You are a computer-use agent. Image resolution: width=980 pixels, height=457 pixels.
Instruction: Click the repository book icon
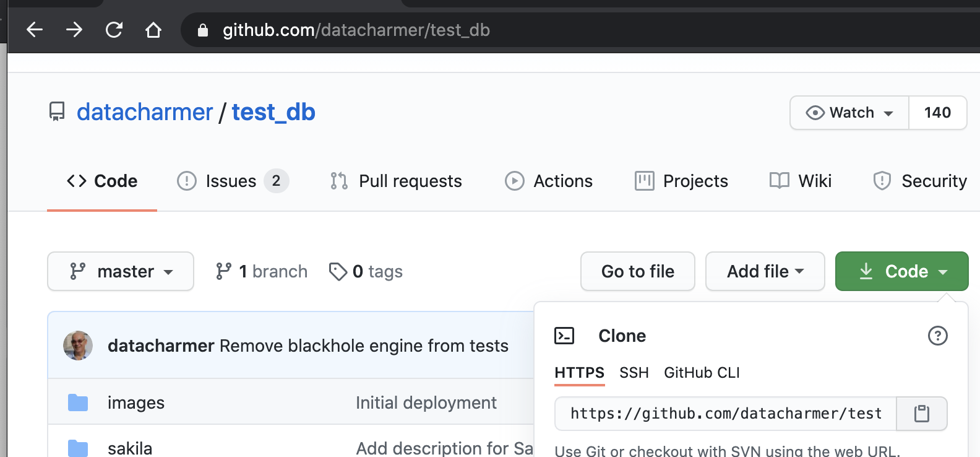click(57, 112)
